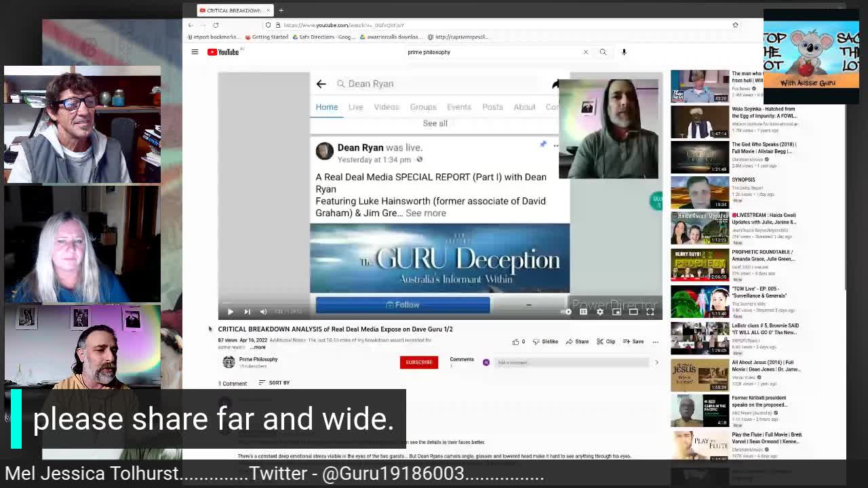The height and width of the screenshot is (488, 868).
Task: Switch to miniplayer mode
Action: click(x=616, y=312)
